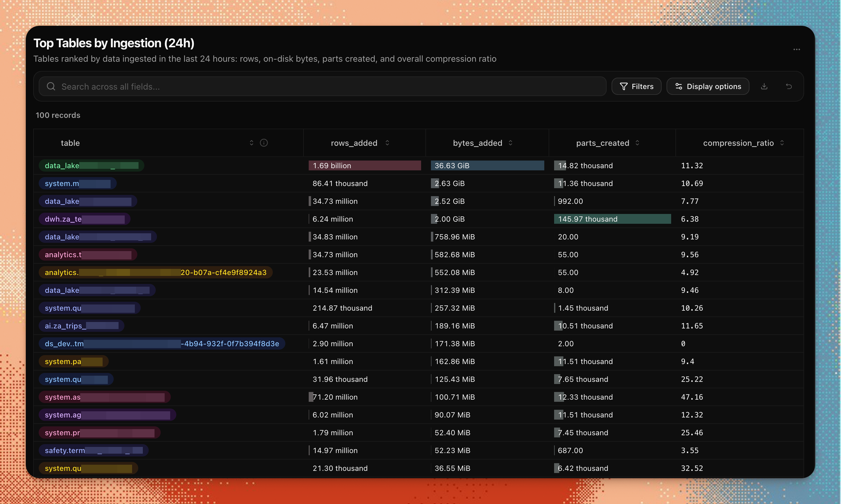Sort by rows_added column
Image resolution: width=841 pixels, height=504 pixels.
click(x=387, y=143)
